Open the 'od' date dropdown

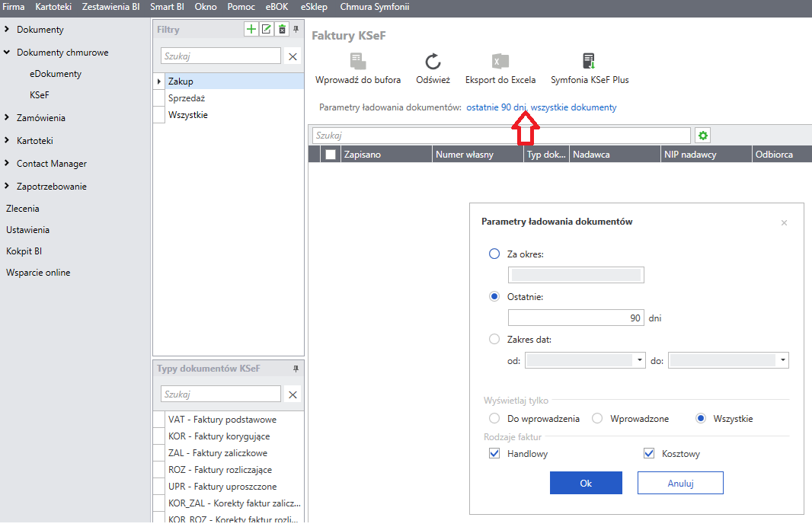coord(640,360)
